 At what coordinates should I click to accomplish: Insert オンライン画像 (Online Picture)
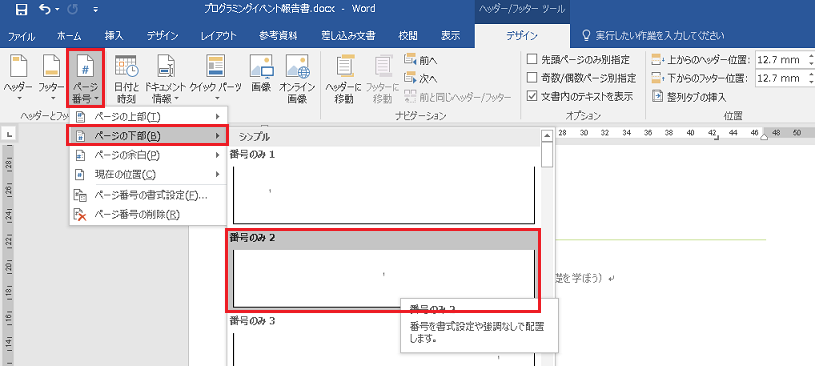(297, 78)
